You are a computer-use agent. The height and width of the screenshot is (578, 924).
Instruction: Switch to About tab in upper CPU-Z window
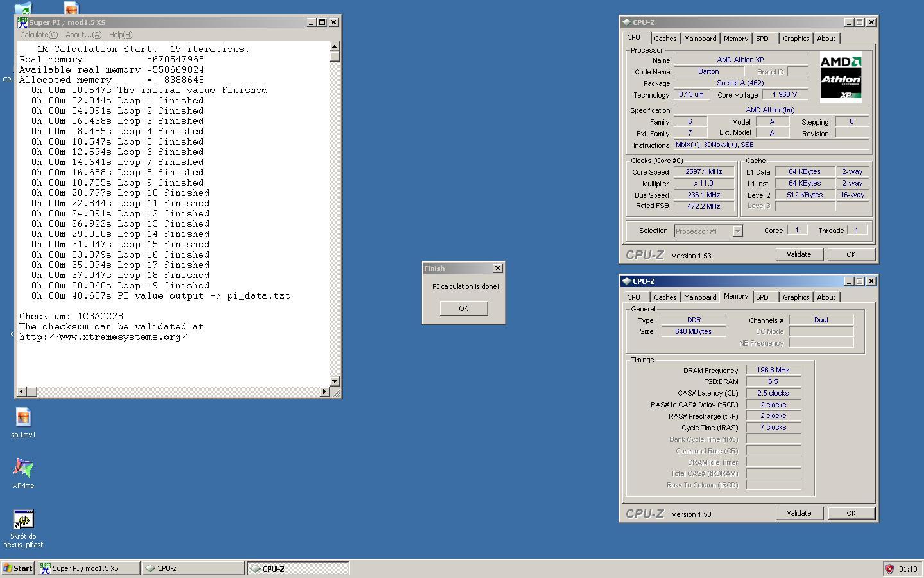click(826, 39)
